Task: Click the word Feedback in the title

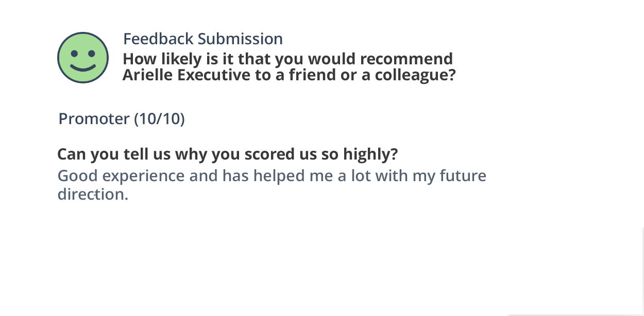Action: click(158, 39)
